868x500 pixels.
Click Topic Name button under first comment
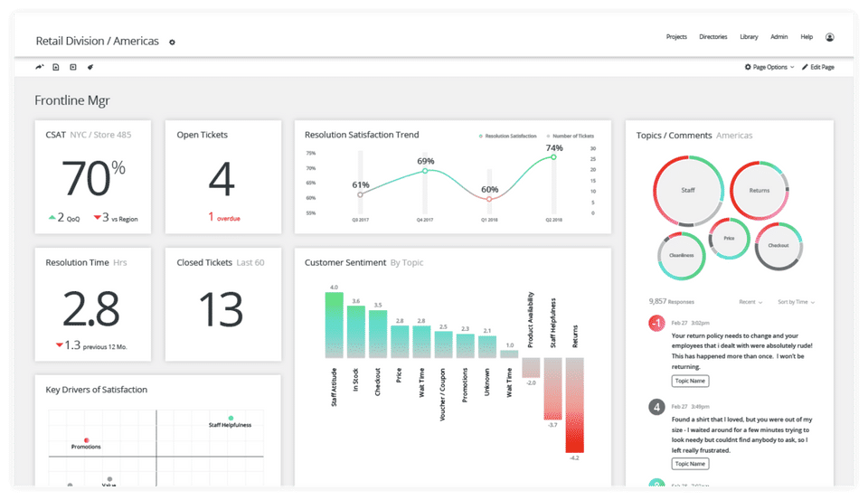690,381
